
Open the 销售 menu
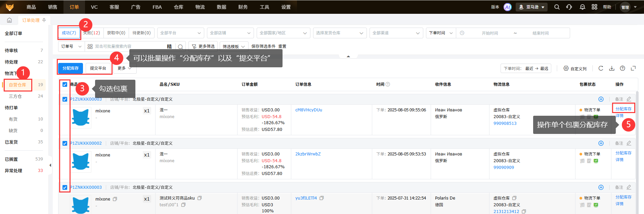pos(53,7)
